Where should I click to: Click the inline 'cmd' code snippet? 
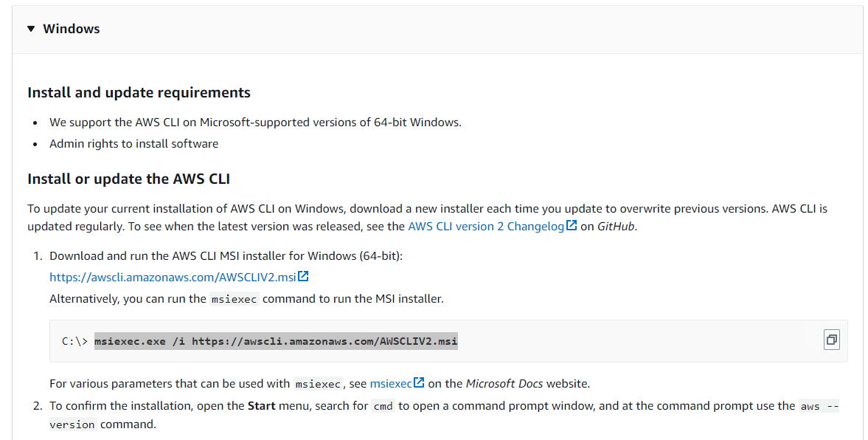point(383,406)
